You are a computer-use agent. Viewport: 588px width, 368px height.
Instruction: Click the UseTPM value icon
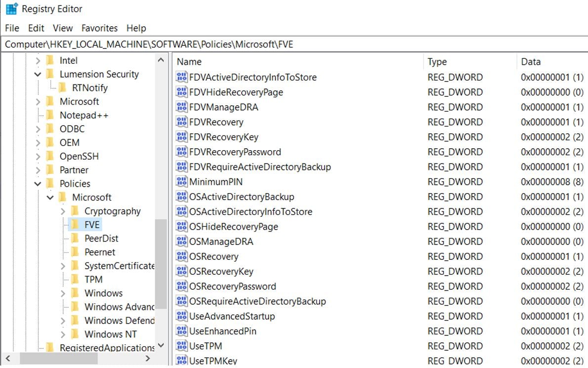pos(181,346)
